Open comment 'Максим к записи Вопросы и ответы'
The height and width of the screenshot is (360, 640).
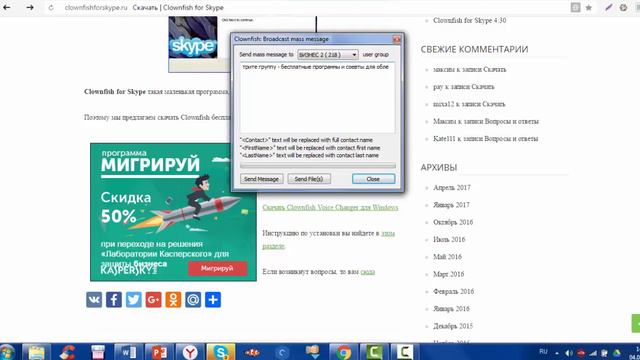coord(486,121)
